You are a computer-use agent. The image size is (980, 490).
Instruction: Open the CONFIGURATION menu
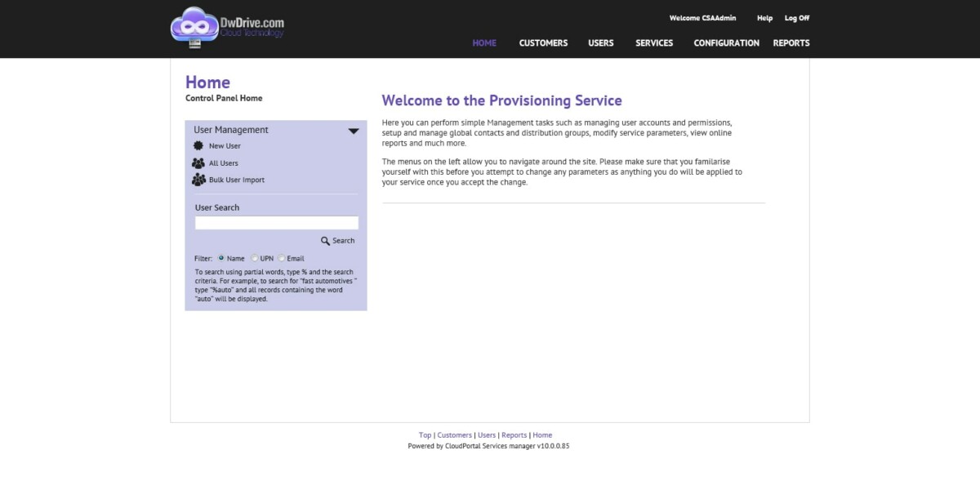(726, 43)
